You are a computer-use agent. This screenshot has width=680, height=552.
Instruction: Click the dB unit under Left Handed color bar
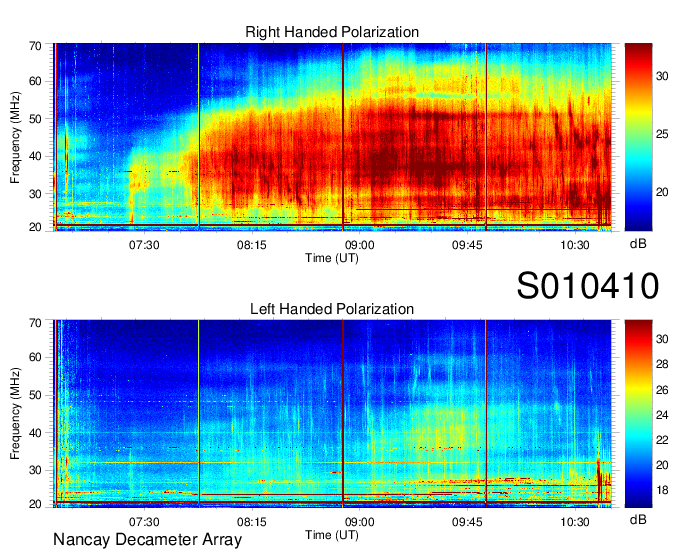tap(638, 519)
